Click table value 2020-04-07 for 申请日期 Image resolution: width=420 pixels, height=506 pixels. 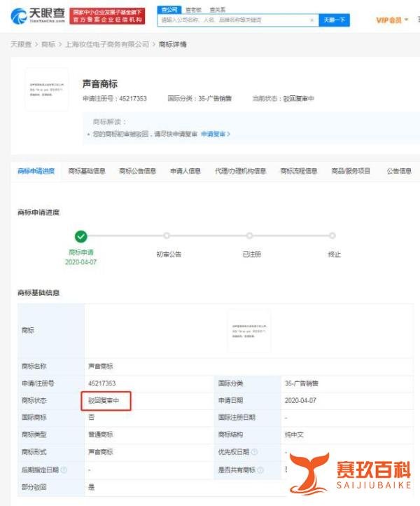[x=300, y=400]
